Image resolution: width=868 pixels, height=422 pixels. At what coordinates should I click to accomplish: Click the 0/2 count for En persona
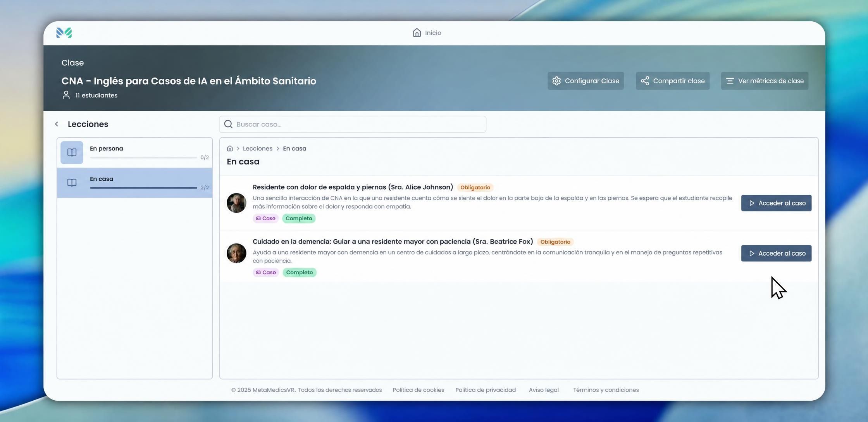[x=205, y=157]
